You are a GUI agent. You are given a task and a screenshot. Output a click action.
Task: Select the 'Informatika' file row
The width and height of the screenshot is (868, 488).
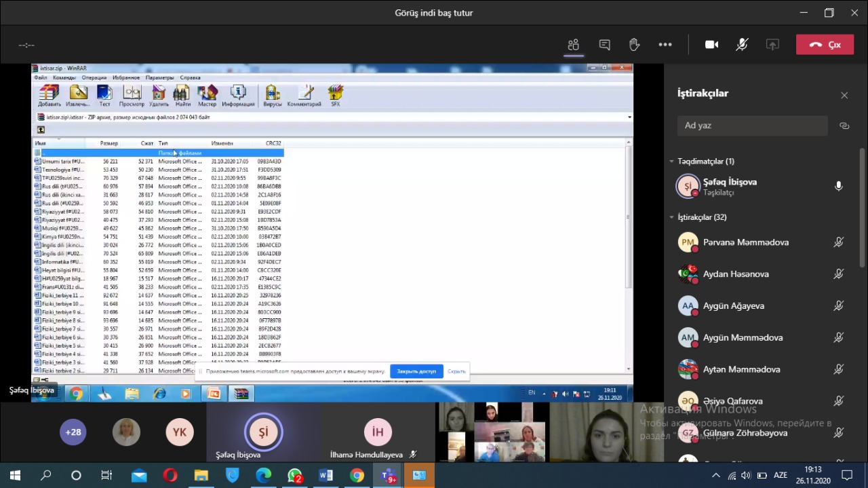coord(158,262)
